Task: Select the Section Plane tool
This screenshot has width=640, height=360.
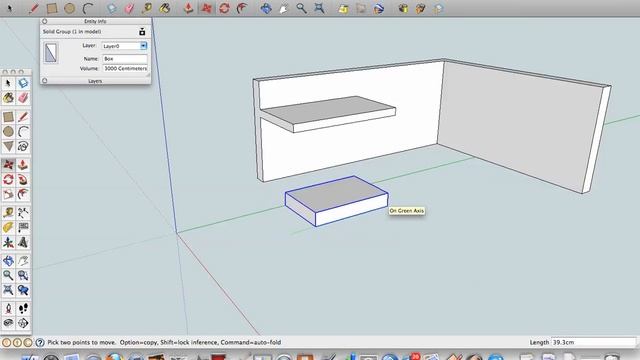Action: pos(23,323)
